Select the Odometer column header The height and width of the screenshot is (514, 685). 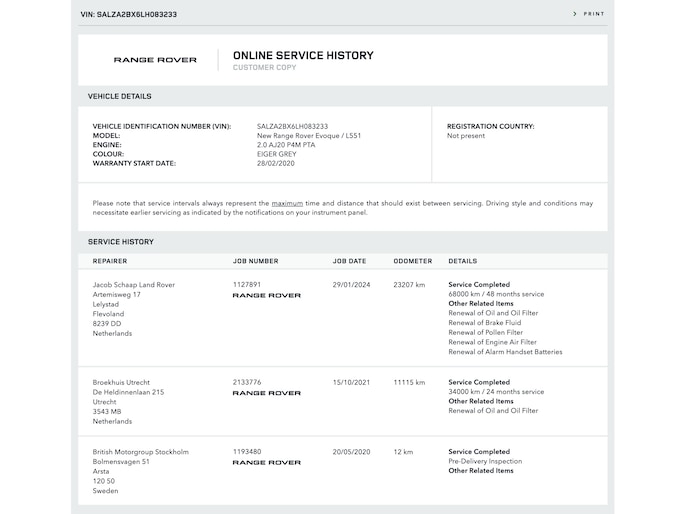pyautogui.click(x=413, y=261)
